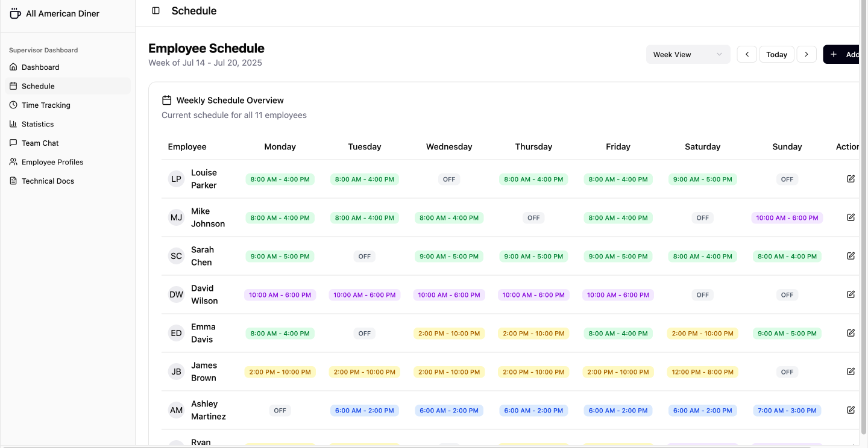Screen dimensions: 868x448
Task: Click the calendar icon next to Weekly Schedule Overview
Action: click(x=166, y=100)
